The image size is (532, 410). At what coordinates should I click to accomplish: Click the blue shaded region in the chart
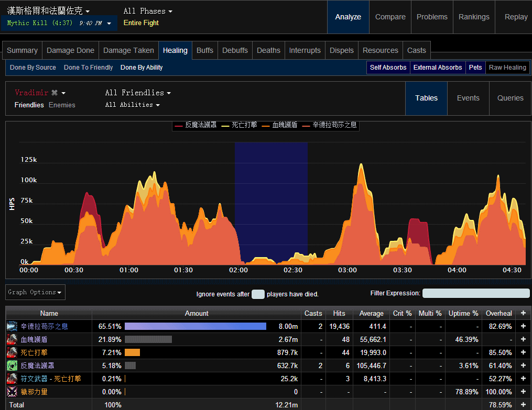pyautogui.click(x=271, y=203)
